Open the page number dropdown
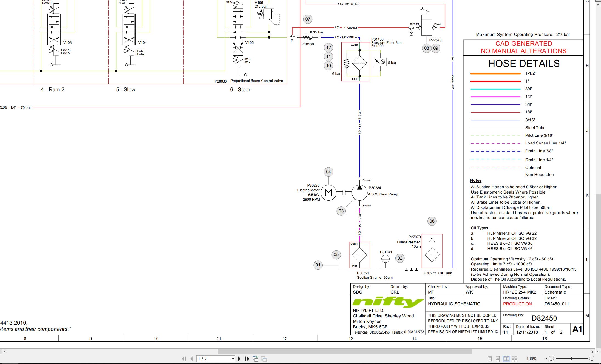This screenshot has width=601, height=364. click(x=233, y=359)
